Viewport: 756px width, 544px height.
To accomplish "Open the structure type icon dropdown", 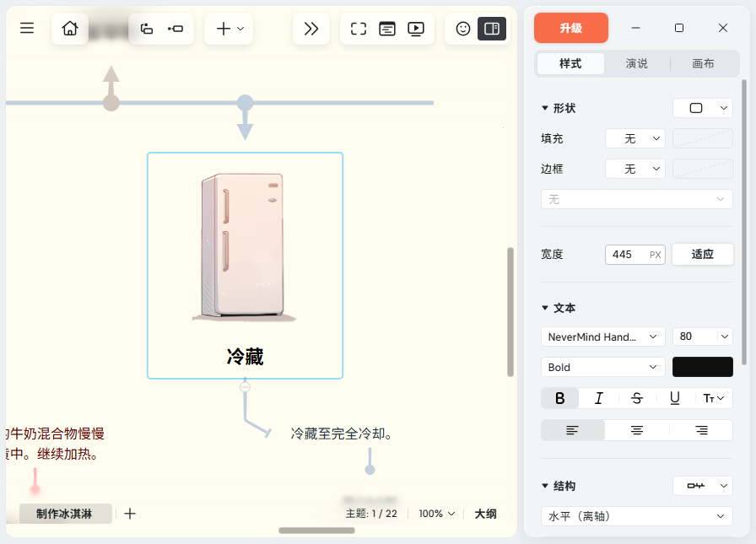I will (703, 486).
